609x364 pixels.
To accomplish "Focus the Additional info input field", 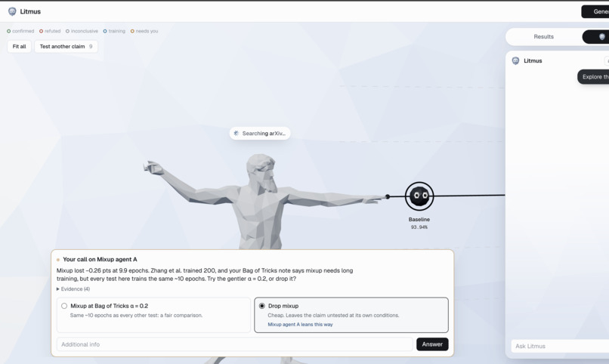I will click(x=234, y=344).
